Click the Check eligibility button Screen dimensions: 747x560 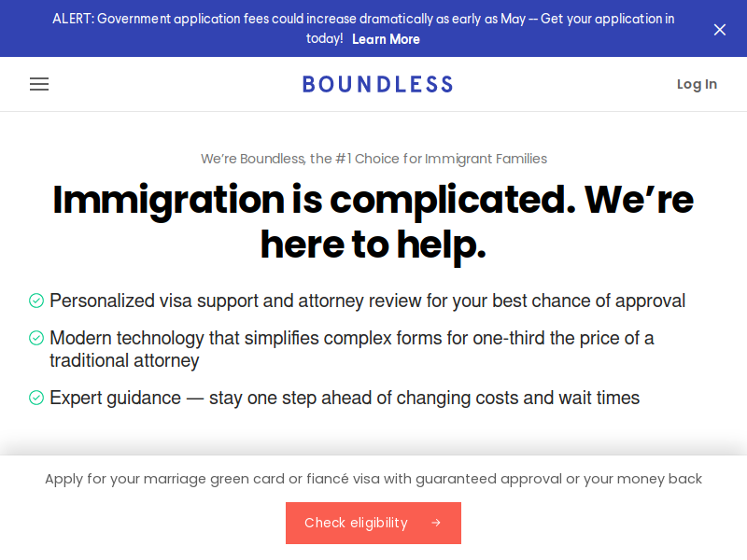point(373,523)
